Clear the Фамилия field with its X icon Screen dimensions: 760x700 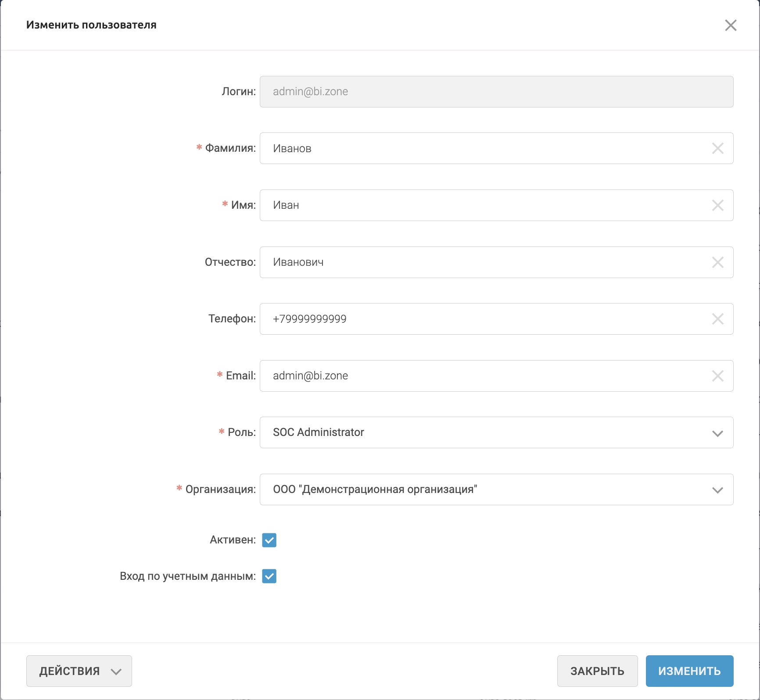717,148
